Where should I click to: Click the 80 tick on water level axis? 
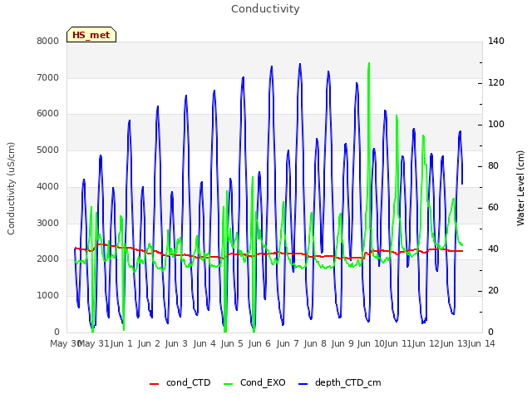click(493, 166)
